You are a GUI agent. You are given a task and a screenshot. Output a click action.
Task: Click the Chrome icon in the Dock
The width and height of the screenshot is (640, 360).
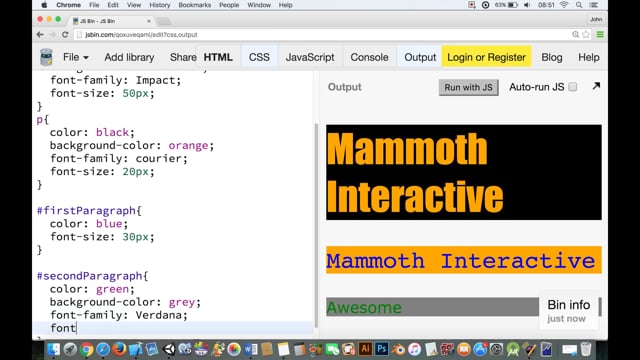86,349
